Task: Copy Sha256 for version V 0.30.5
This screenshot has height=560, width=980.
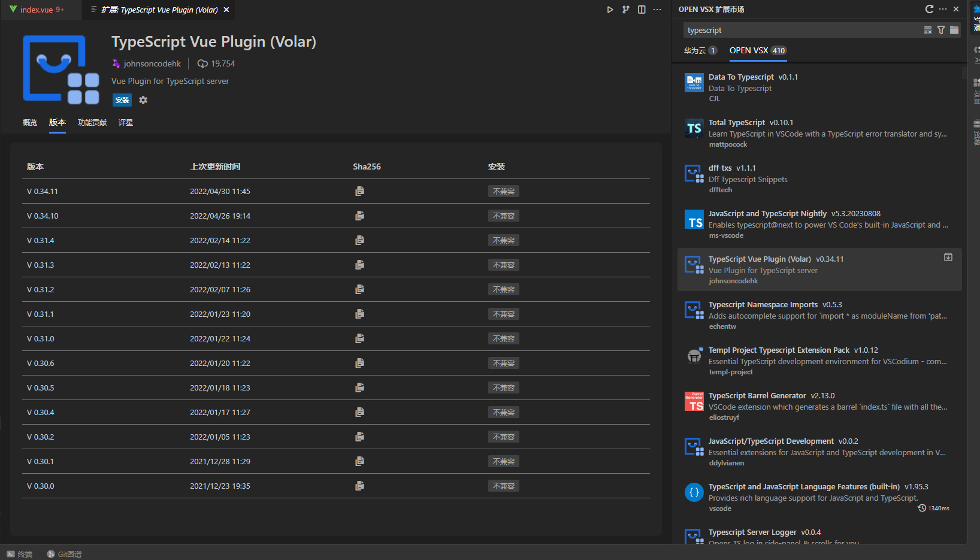Action: click(x=359, y=388)
